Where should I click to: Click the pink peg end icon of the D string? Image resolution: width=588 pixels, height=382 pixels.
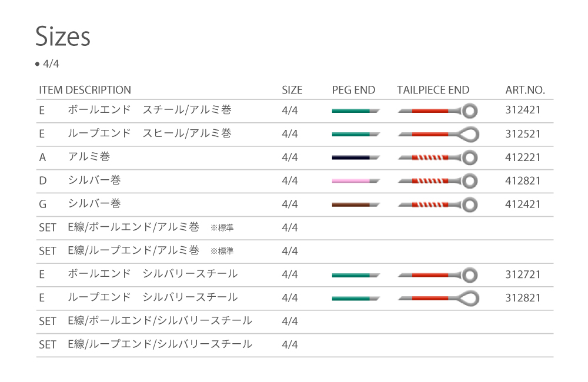pos(355,181)
